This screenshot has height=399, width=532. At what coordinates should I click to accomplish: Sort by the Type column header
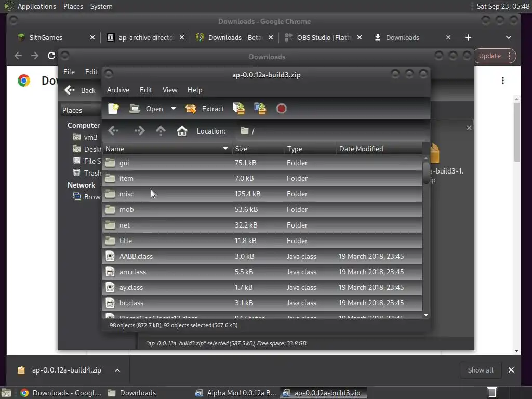tap(310, 149)
